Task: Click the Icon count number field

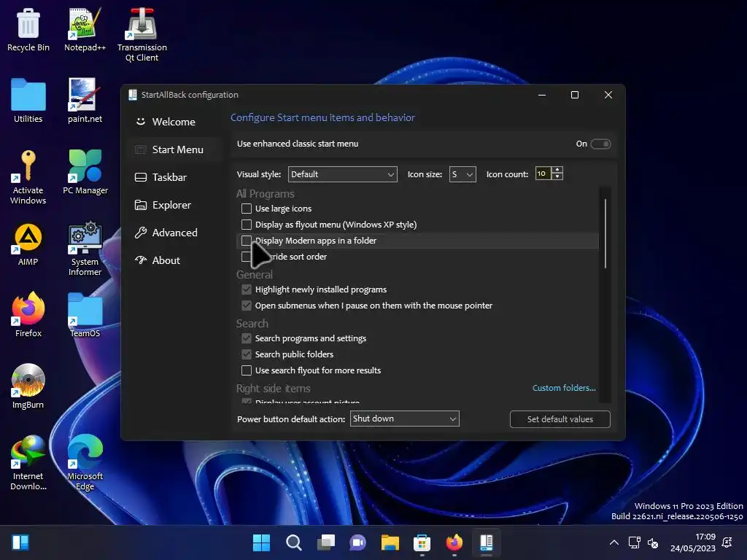Action: point(543,174)
